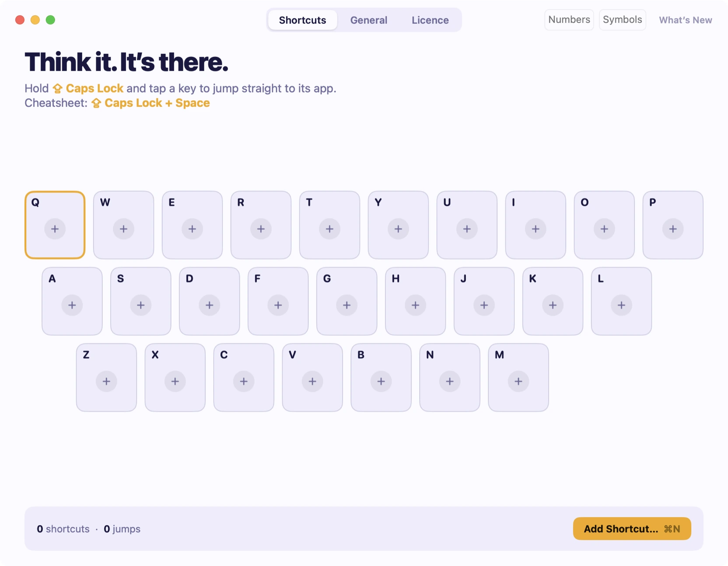
Task: Switch to the Shortcuts tab
Action: (303, 20)
